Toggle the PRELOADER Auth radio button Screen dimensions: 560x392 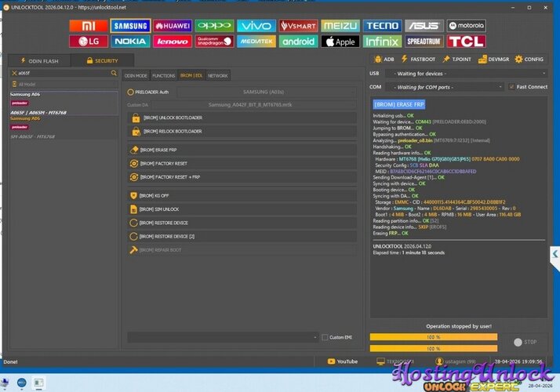[x=130, y=92]
